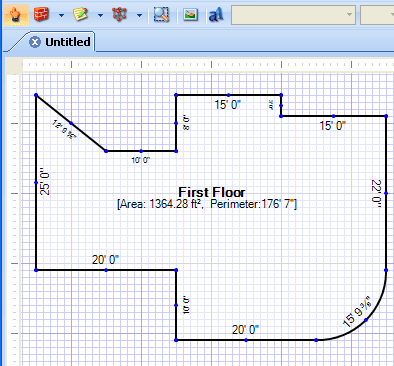
Task: Activate the zoom selection magnifier tool
Action: (x=161, y=15)
